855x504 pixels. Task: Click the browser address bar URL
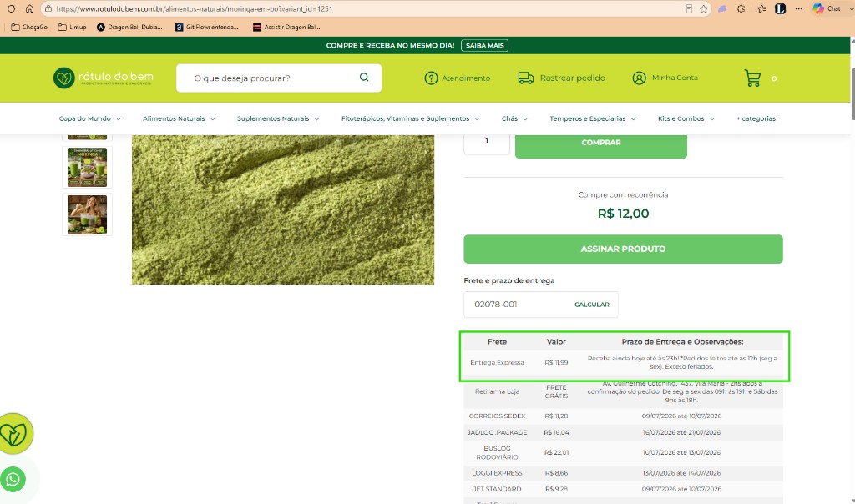[x=194, y=8]
